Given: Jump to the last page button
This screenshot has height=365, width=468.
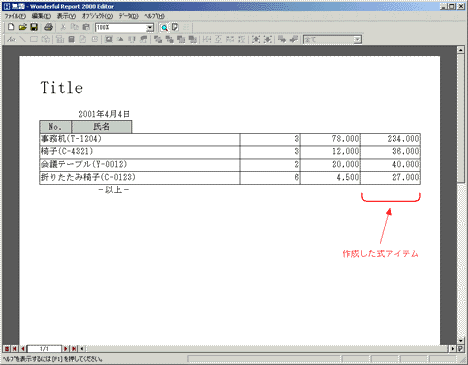Looking at the screenshot, I should point(74,349).
